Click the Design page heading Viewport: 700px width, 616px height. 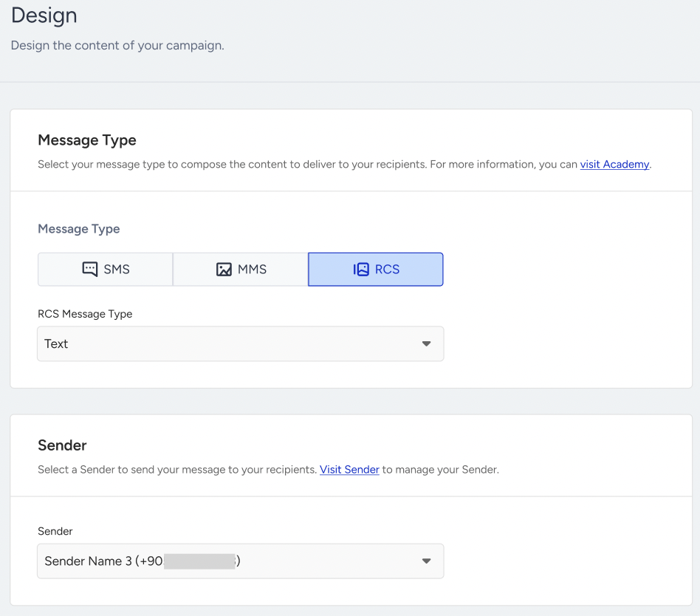tap(44, 16)
